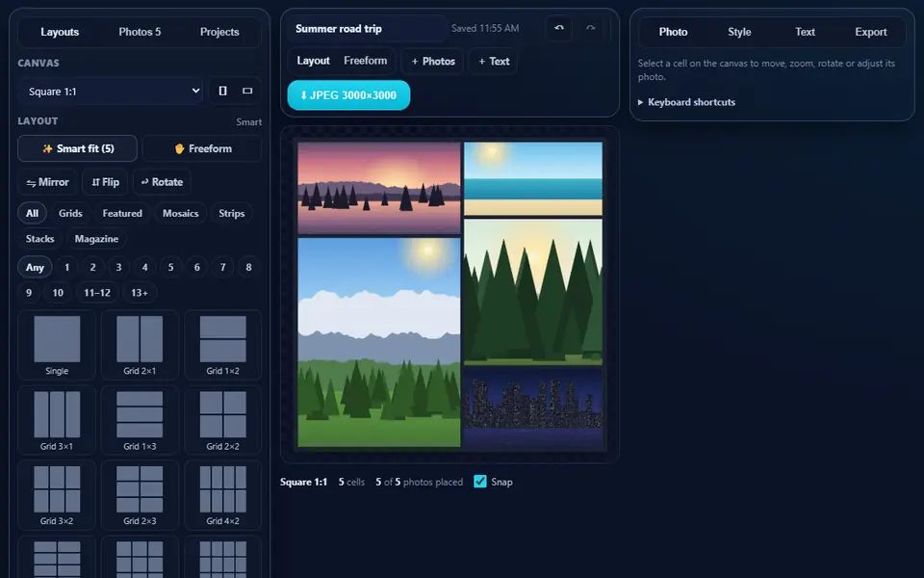Switch to the Style tab
This screenshot has height=578, width=924.
[739, 32]
